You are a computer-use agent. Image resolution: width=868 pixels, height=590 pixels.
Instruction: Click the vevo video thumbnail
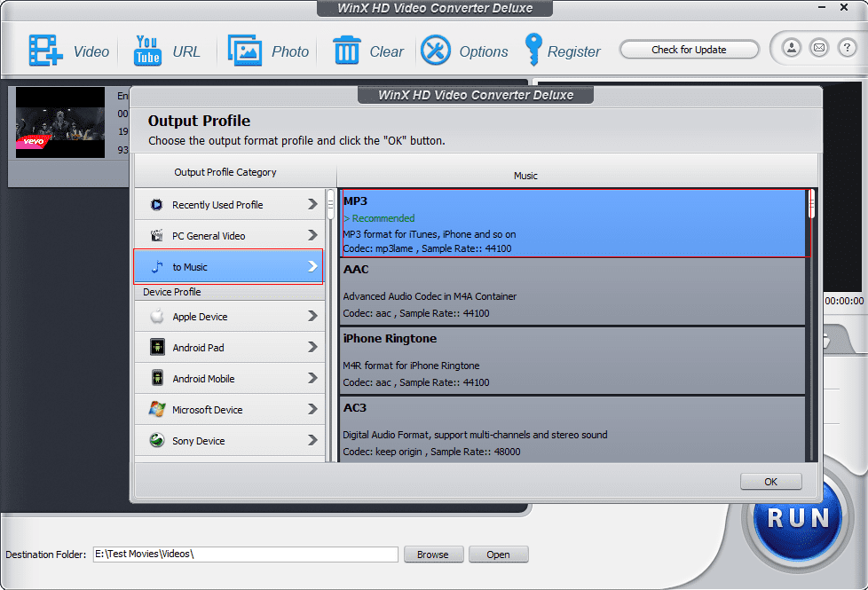pyautogui.click(x=60, y=122)
